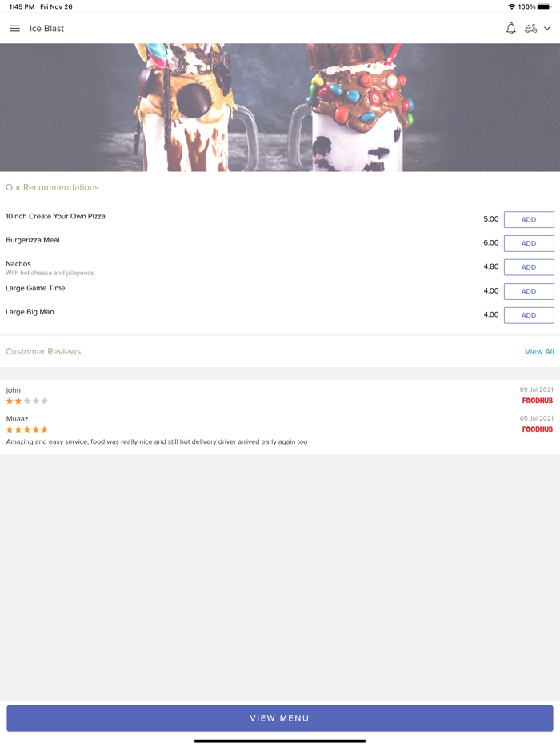
Task: Tap the milkshake banner image
Action: point(280,108)
